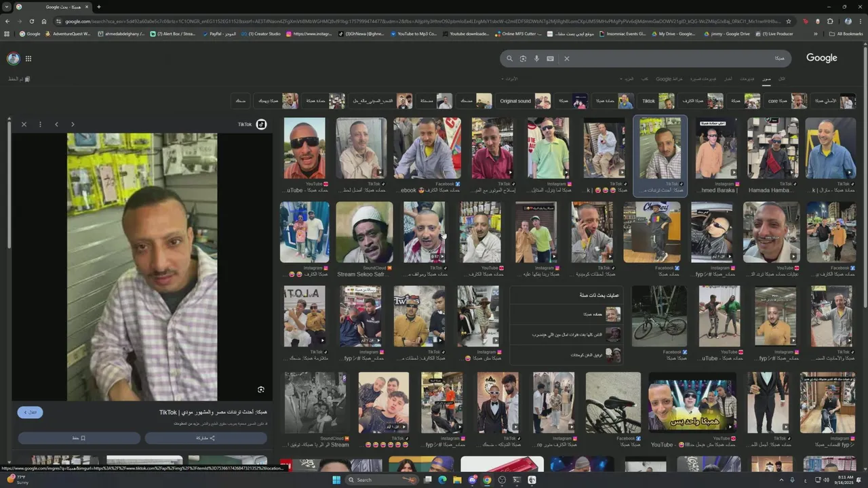This screenshot has height=488, width=868.
Task: Click the magnifier search icon in the search box
Action: pos(510,58)
